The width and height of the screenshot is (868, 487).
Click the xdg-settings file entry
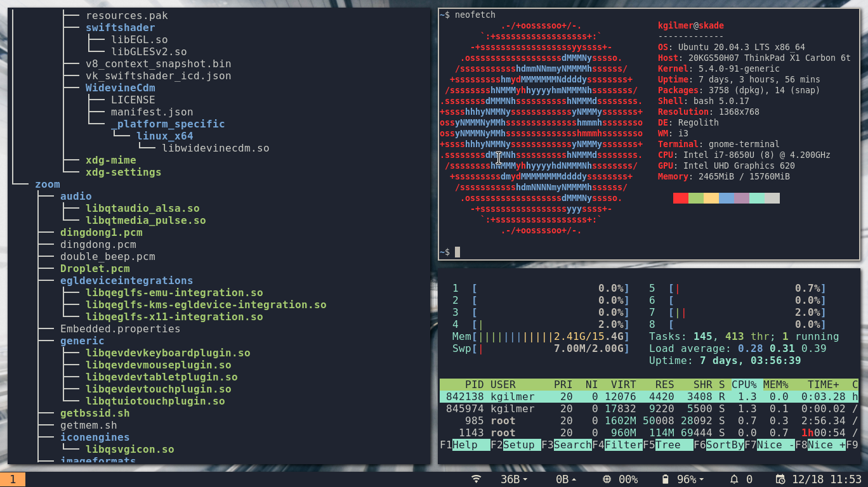click(x=124, y=172)
